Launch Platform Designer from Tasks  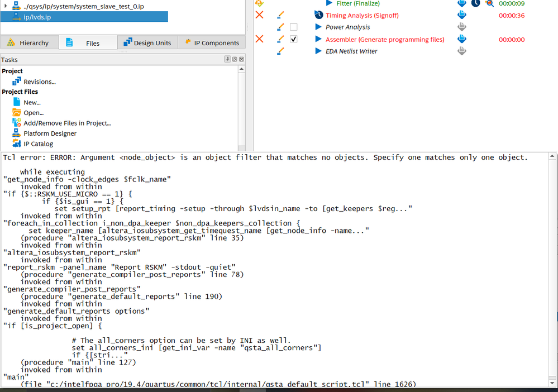point(50,133)
